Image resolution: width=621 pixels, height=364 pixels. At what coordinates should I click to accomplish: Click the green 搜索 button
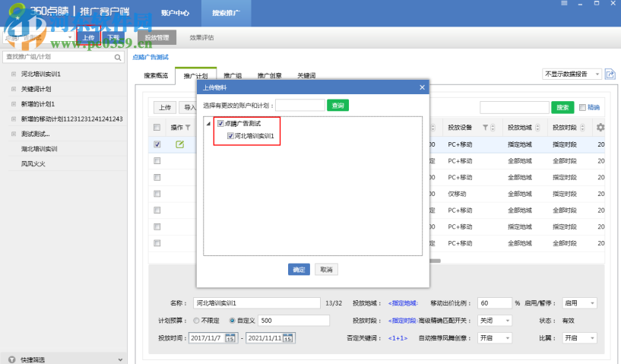tap(562, 107)
